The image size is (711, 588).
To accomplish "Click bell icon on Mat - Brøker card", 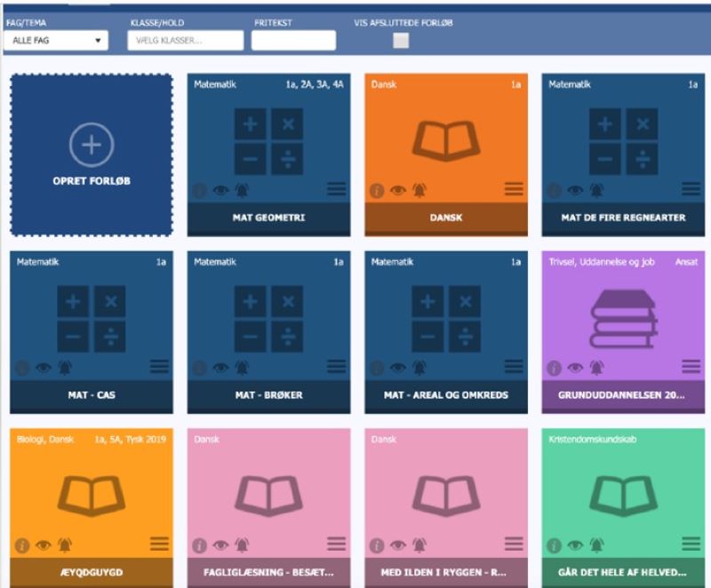I will (x=241, y=368).
